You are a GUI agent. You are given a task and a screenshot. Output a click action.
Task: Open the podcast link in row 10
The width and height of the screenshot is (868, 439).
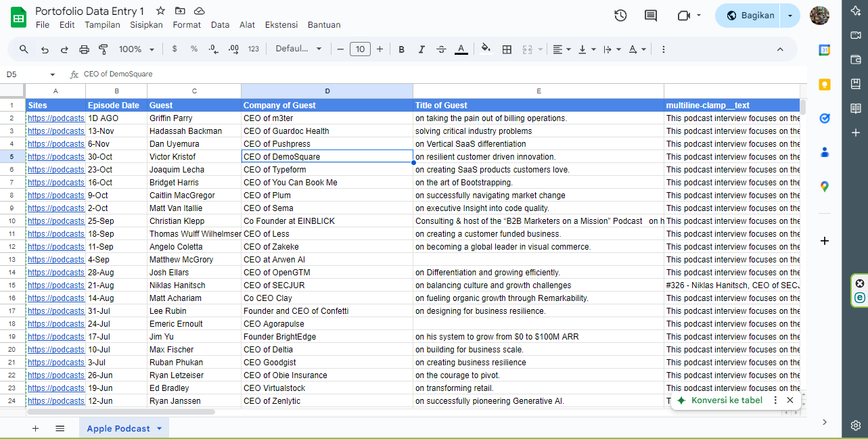click(x=56, y=221)
